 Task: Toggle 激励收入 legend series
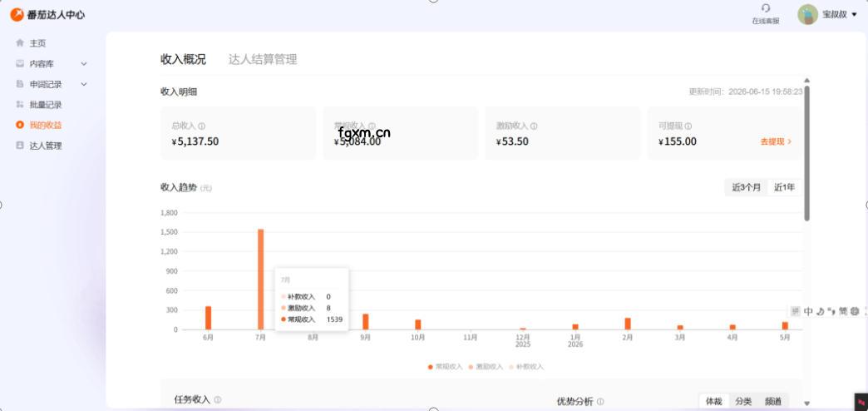[x=486, y=367]
